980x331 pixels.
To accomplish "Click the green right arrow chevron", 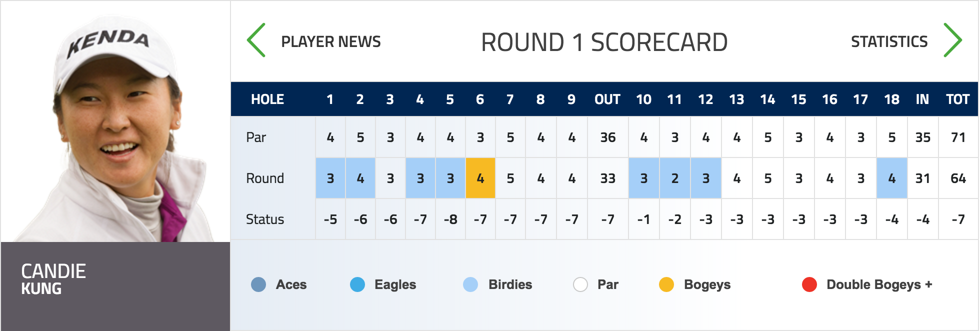I will (x=952, y=40).
